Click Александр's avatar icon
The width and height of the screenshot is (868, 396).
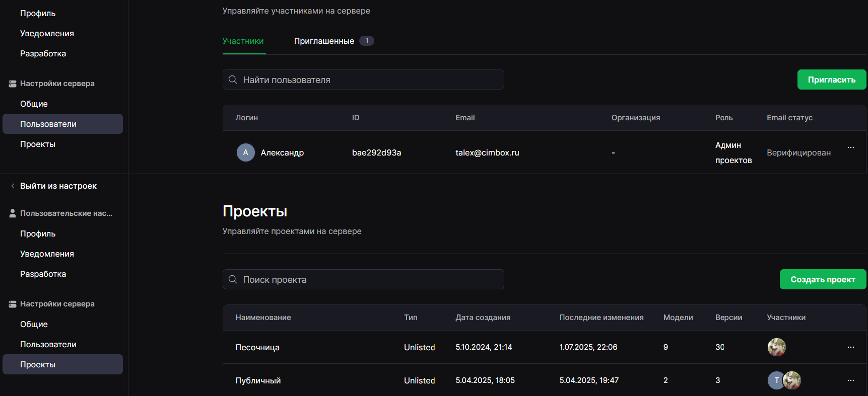tap(245, 152)
